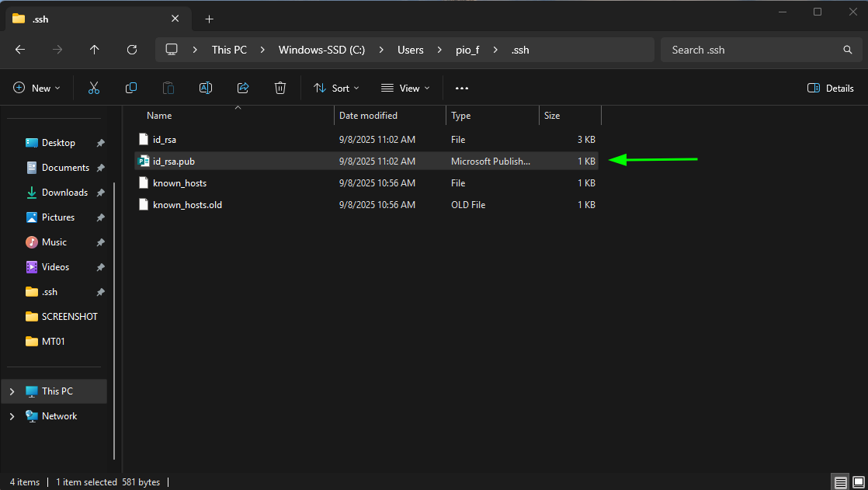The width and height of the screenshot is (868, 490).
Task: Click the Users breadcrumb in address bar
Action: click(x=411, y=50)
